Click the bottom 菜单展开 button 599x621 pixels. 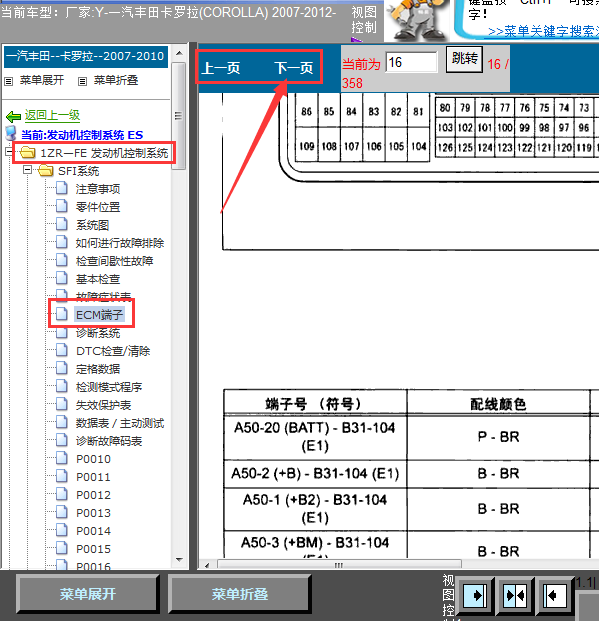point(88,594)
